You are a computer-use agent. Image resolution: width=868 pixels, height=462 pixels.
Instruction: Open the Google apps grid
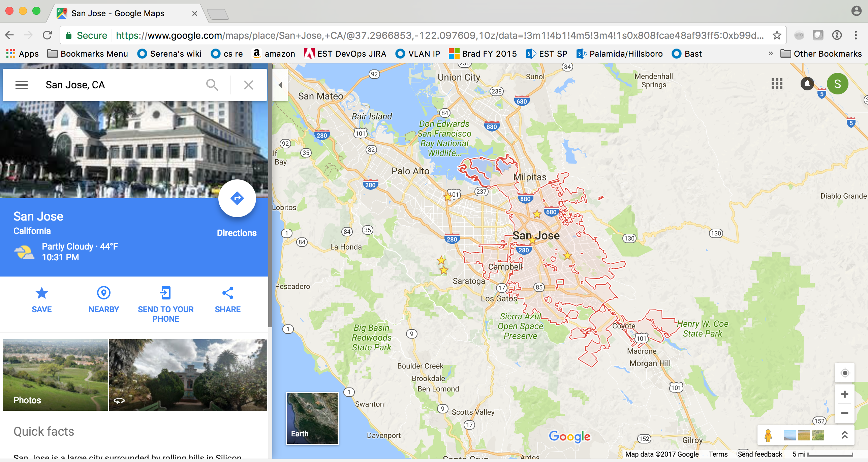[x=777, y=84]
